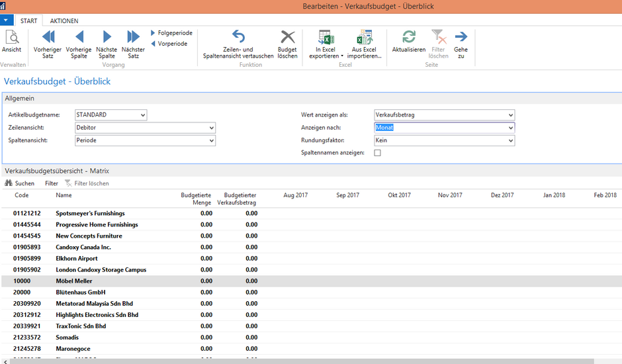
Task: Jump to Nächster Satz
Action: (x=133, y=44)
